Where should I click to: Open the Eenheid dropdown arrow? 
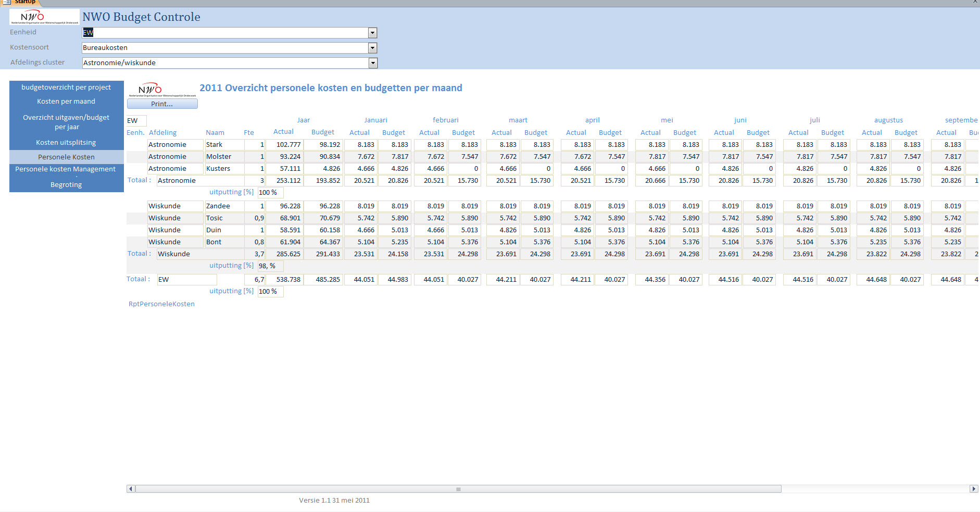pyautogui.click(x=372, y=33)
